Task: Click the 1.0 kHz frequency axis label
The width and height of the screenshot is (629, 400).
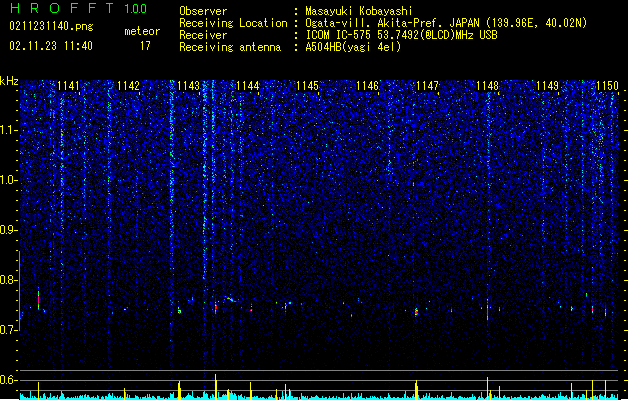Action: 9,180
